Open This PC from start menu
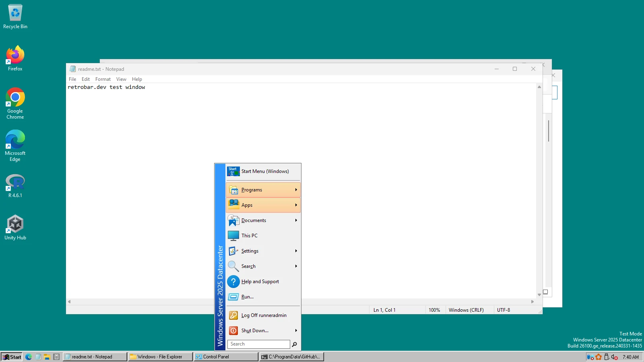644x362 pixels. click(263, 236)
